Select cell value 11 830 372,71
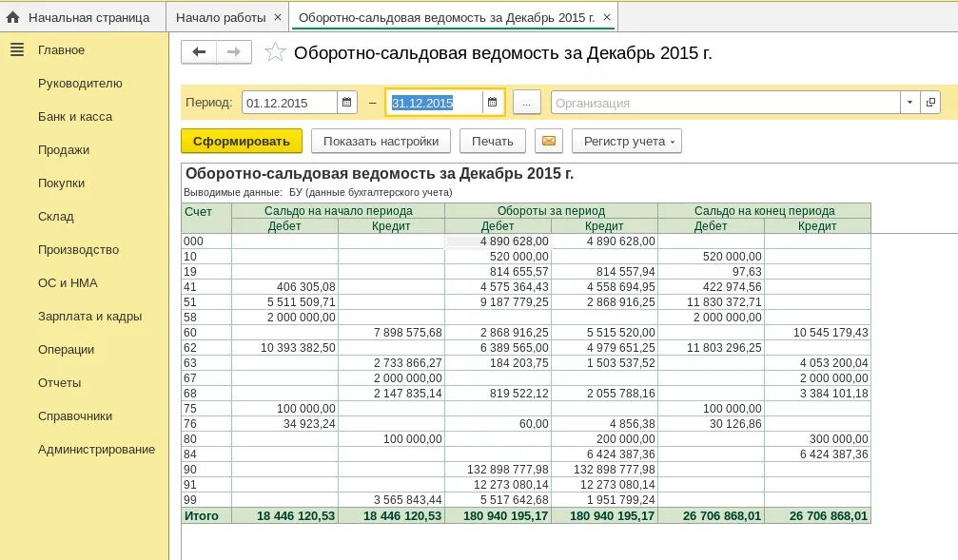 pyautogui.click(x=712, y=302)
